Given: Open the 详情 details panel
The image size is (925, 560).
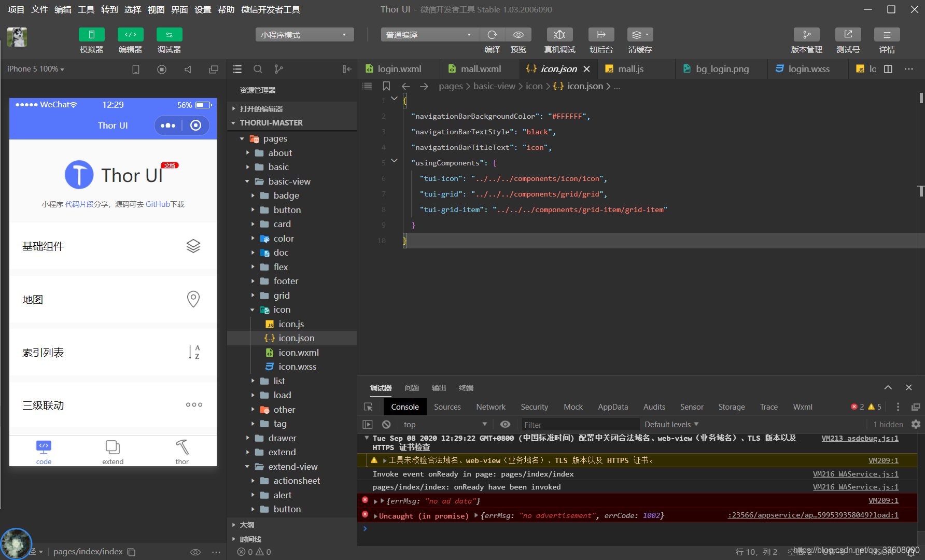Looking at the screenshot, I should 887,35.
